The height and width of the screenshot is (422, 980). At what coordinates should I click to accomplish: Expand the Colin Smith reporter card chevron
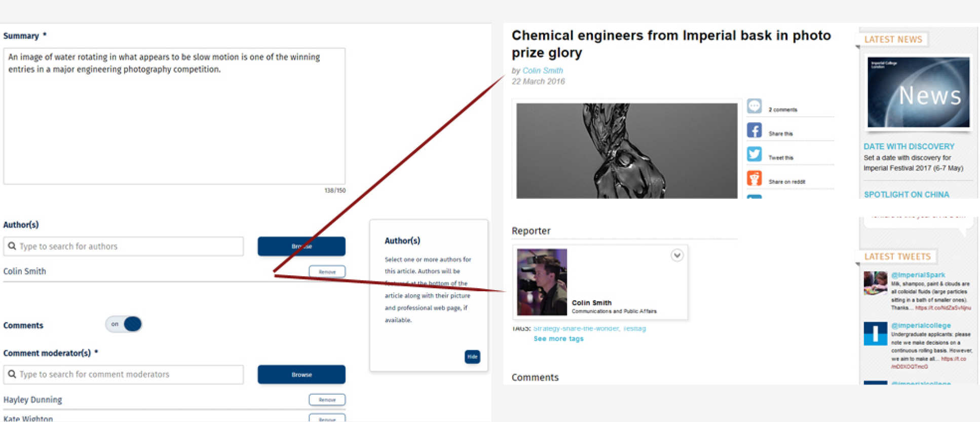(x=677, y=255)
